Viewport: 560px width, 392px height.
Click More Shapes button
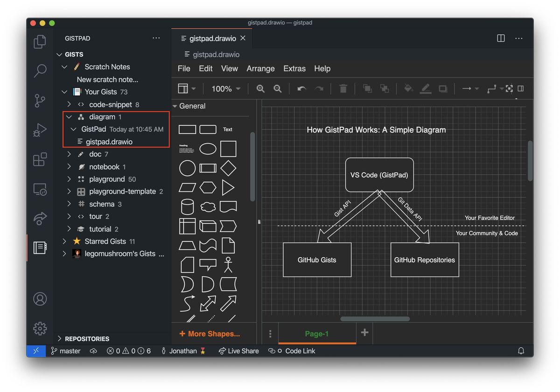click(210, 334)
